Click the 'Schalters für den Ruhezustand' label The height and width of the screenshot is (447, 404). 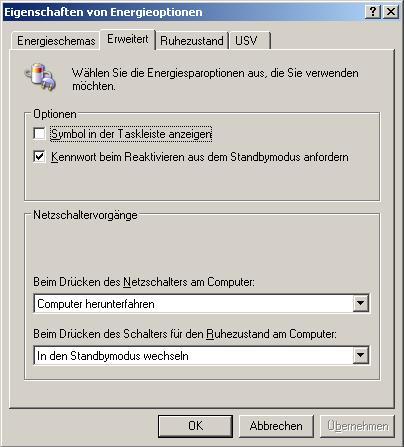(x=185, y=334)
